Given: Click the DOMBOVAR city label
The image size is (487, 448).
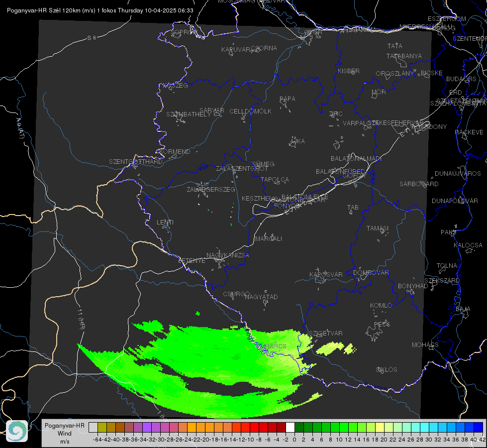Looking at the screenshot, I should [x=371, y=273].
